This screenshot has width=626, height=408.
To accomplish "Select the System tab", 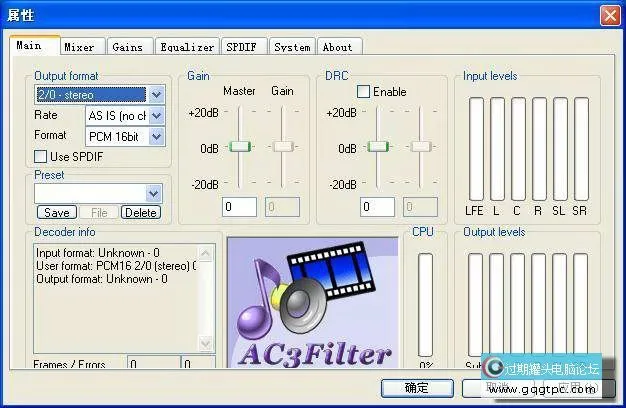I will tap(291, 47).
